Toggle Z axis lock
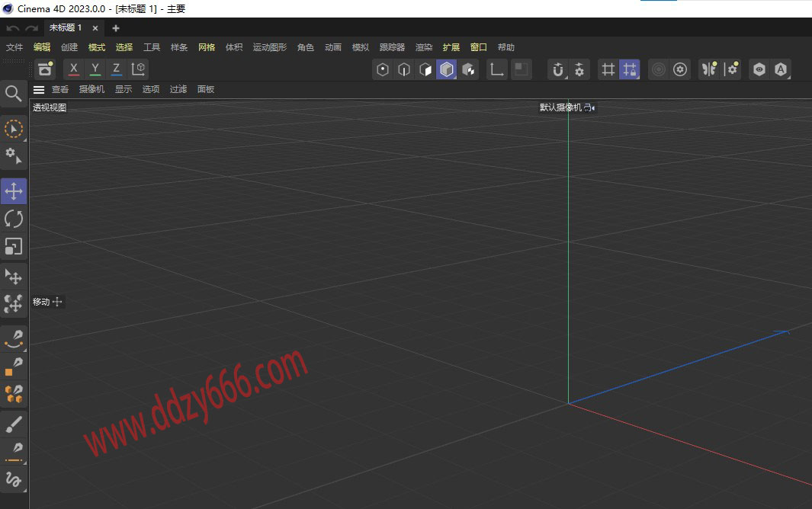812x509 pixels. click(117, 69)
